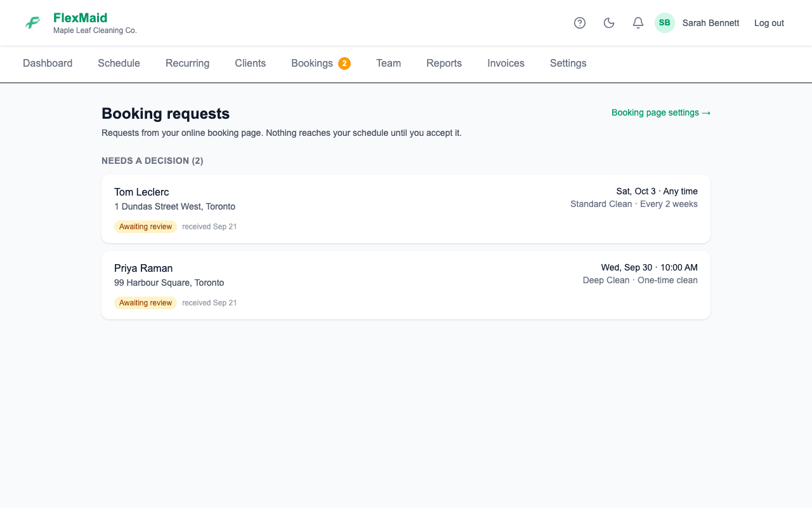Click the FlexMaid leaf logo icon
This screenshot has width=812, height=508.
[x=32, y=23]
